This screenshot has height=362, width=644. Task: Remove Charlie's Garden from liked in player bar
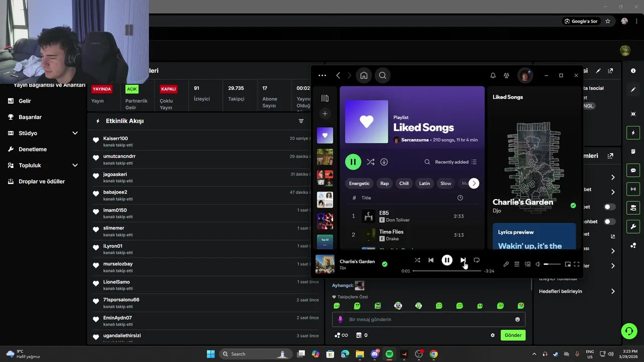coord(385,264)
